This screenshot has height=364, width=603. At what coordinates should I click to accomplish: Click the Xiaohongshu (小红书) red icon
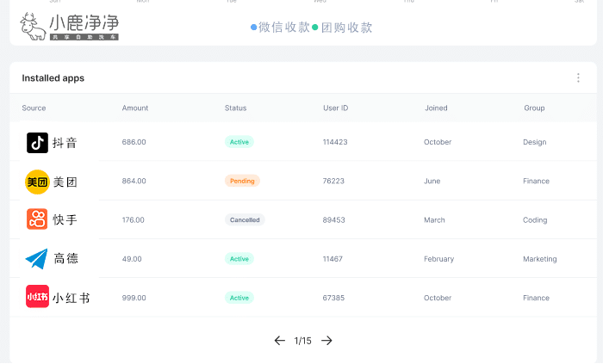37,297
